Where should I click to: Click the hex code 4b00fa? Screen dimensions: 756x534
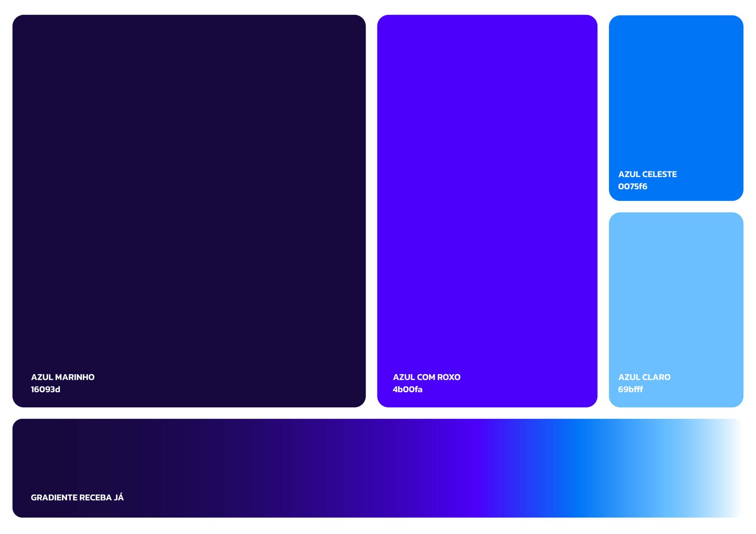(x=407, y=389)
